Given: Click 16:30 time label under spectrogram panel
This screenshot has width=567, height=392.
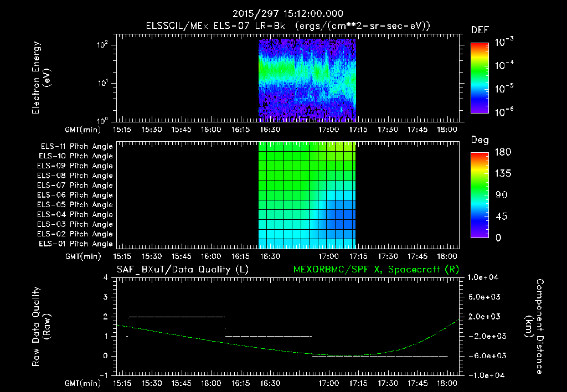Looking at the screenshot, I should tap(270, 130).
